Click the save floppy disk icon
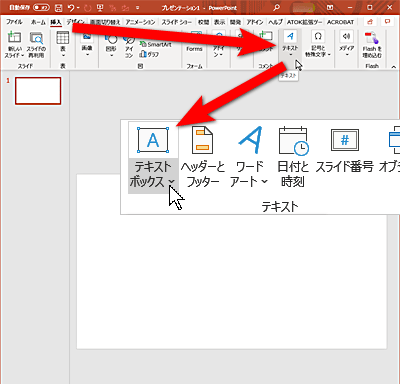 click(x=58, y=7)
